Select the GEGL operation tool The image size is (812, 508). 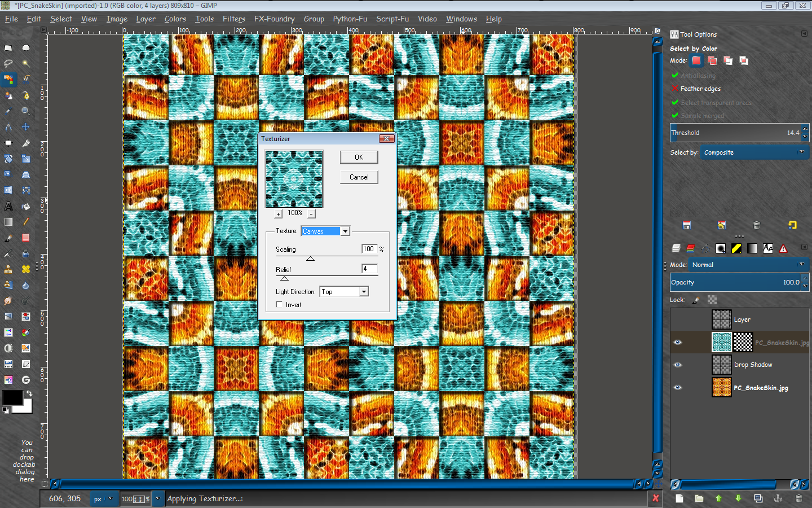point(26,380)
